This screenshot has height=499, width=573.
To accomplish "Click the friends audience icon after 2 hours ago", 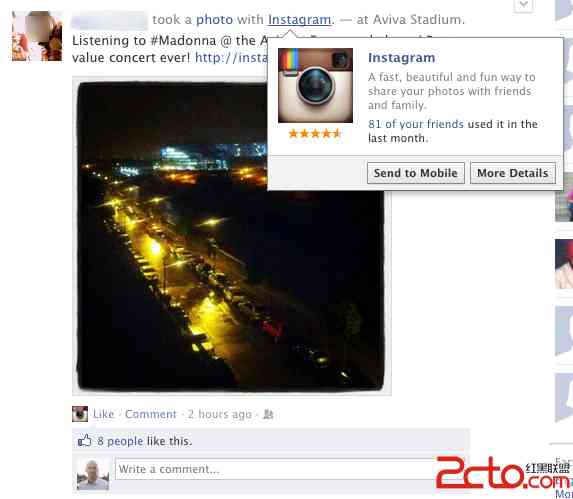I will (268, 414).
